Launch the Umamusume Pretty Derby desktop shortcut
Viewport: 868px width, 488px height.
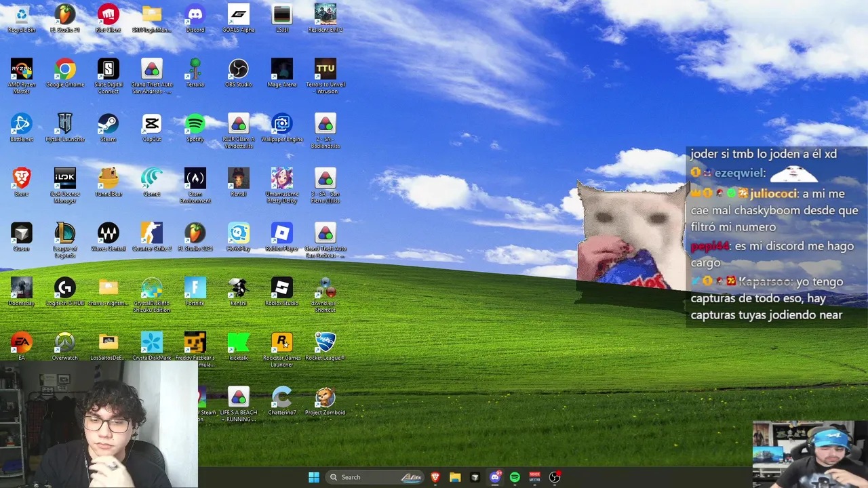[282, 186]
